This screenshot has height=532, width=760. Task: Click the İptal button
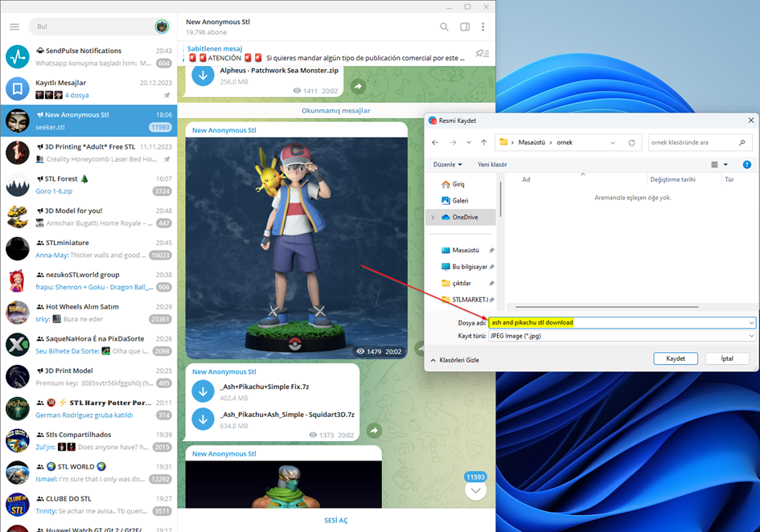(x=727, y=358)
